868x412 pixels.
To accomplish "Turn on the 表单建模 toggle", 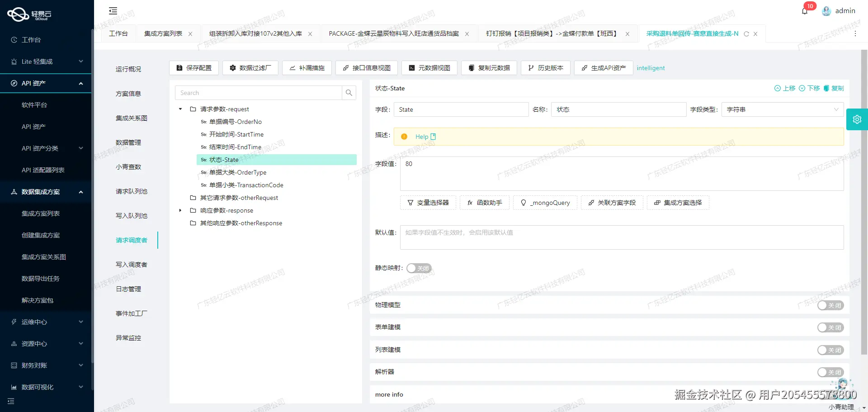I will (x=830, y=327).
